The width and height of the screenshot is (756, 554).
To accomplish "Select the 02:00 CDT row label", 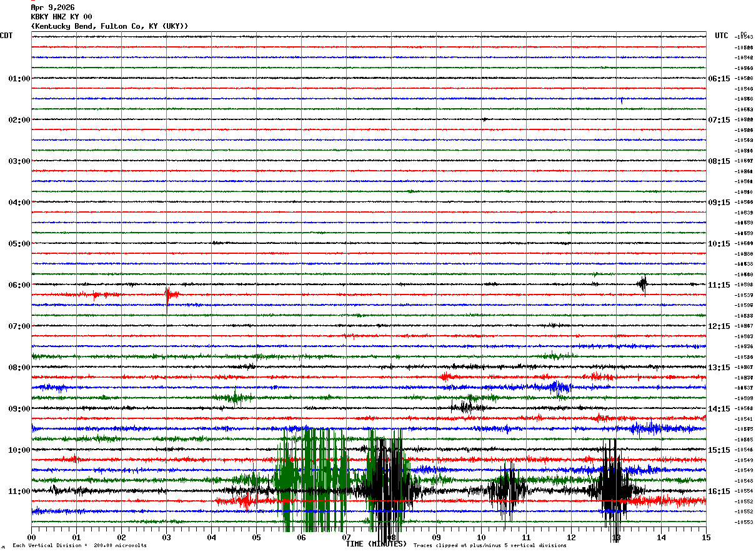I will [x=19, y=120].
